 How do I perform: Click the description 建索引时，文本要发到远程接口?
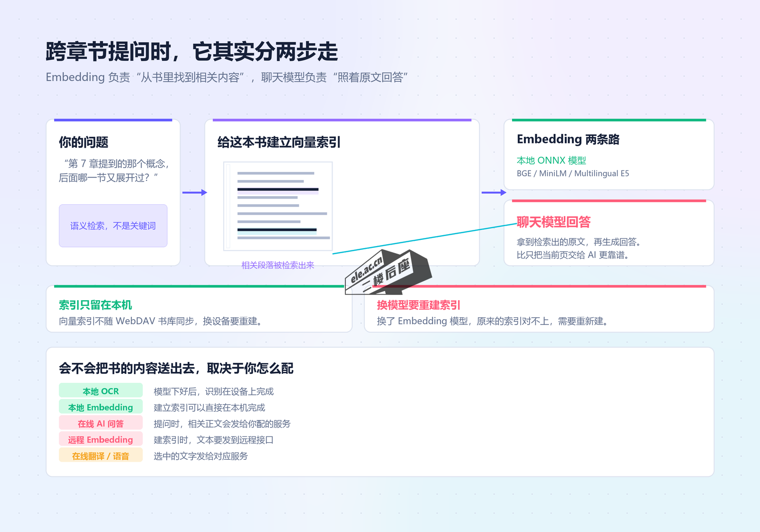coord(214,440)
